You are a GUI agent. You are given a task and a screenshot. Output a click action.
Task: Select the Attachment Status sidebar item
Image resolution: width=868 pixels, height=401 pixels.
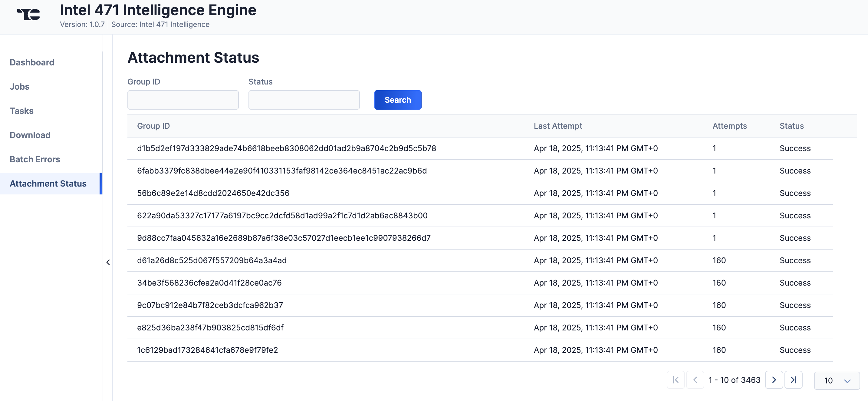point(48,184)
